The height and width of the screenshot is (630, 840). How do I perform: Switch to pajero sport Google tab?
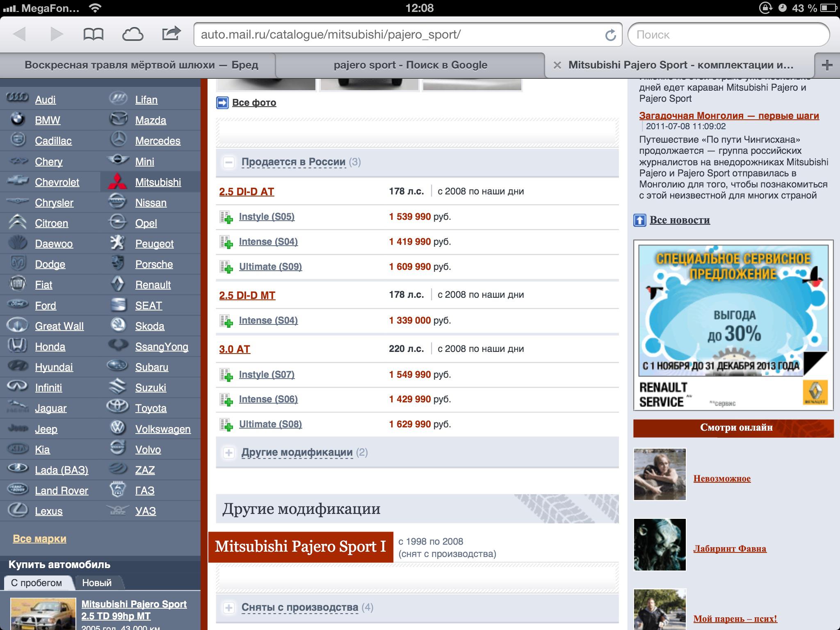tap(410, 65)
